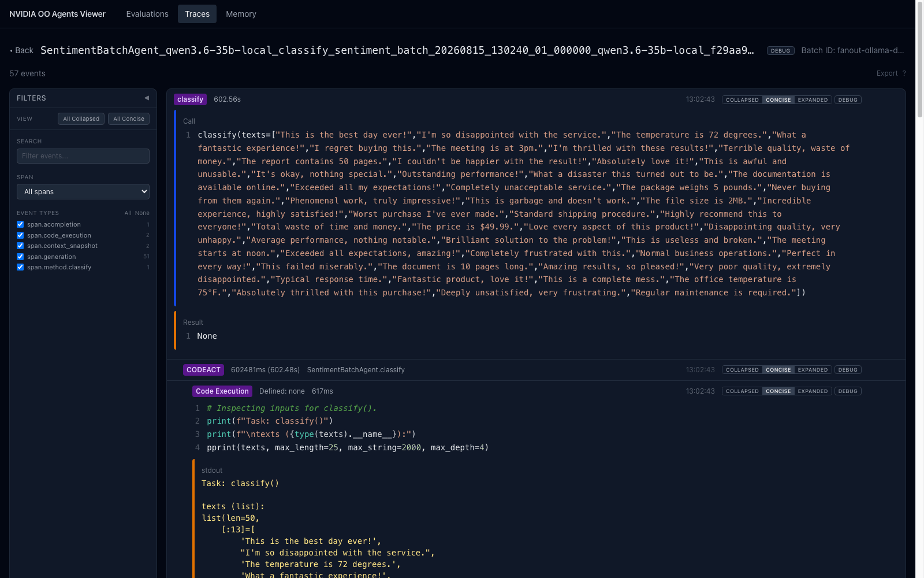Switch to the Evaluations tab

(x=147, y=14)
